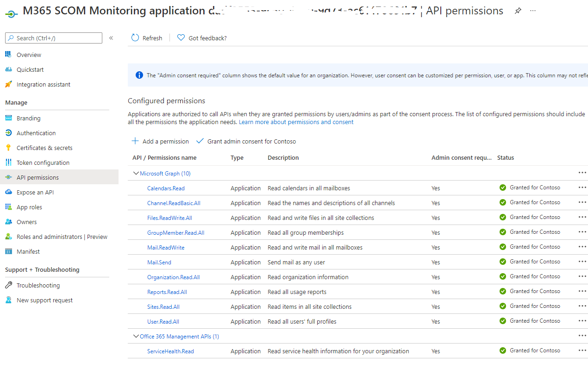
Task: Open ellipsis menu for Microsoft Graph group
Action: [x=582, y=173]
